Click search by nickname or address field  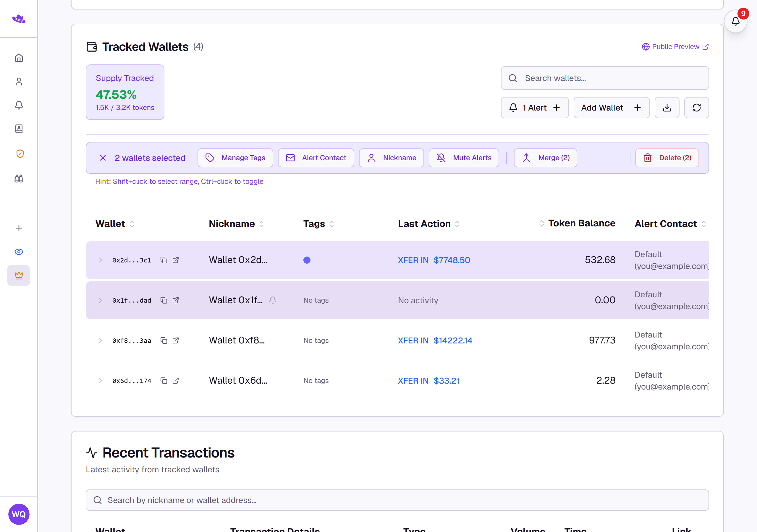point(397,500)
